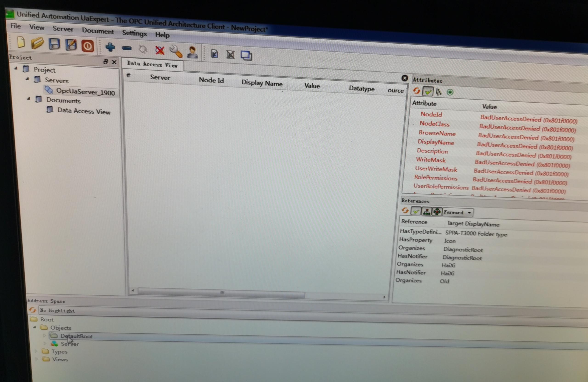
Task: Disconnect server using the red X icon
Action: click(x=160, y=50)
